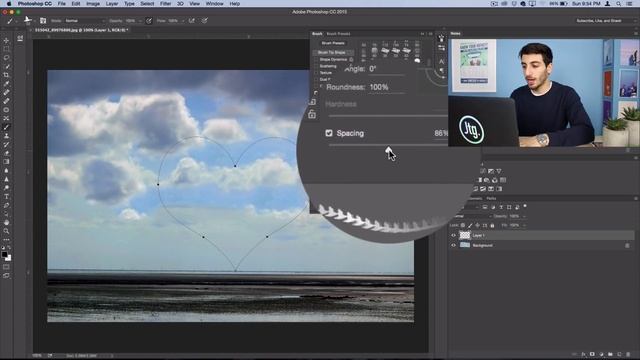Image resolution: width=640 pixels, height=360 pixels.
Task: Click the Lock All icon in Layers
Action: tap(492, 225)
